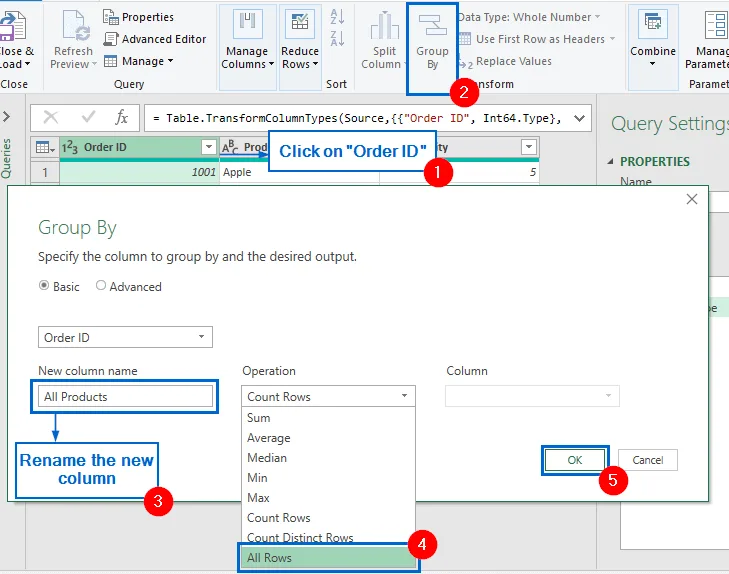Choose Max from the Operation list
The width and height of the screenshot is (729, 574).
[x=328, y=498]
